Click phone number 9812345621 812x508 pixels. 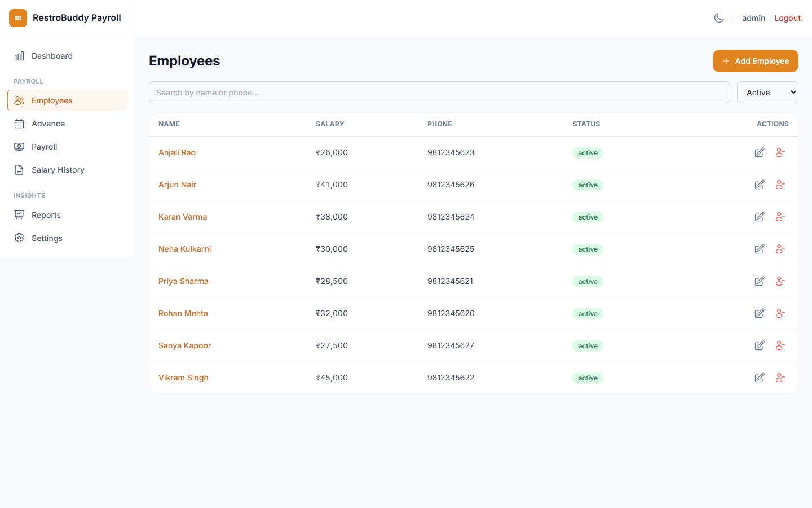[450, 281]
